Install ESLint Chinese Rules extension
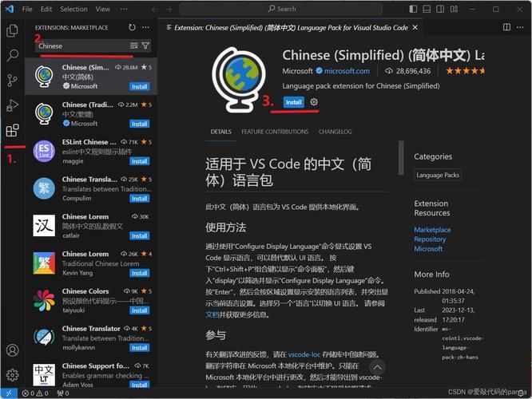Image resolution: width=532 pixels, height=399 pixels. click(140, 161)
